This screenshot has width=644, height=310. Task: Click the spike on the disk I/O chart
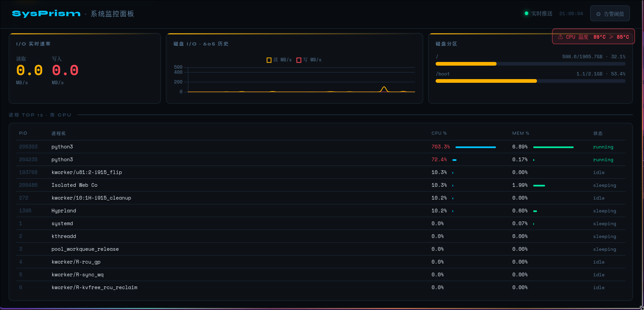(x=384, y=89)
